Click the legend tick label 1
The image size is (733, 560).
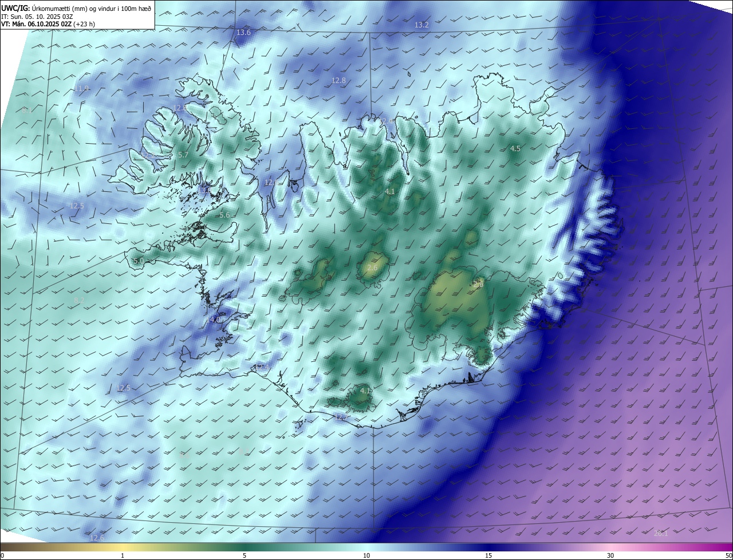(x=123, y=555)
